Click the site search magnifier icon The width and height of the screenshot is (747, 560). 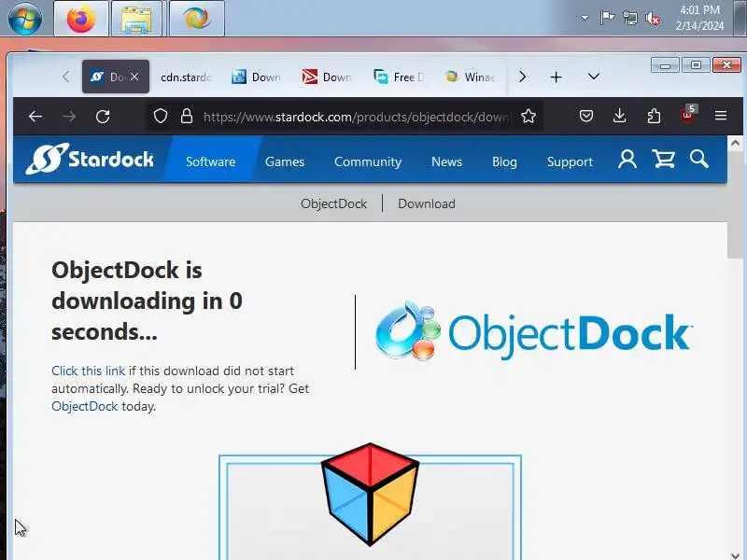tap(698, 159)
